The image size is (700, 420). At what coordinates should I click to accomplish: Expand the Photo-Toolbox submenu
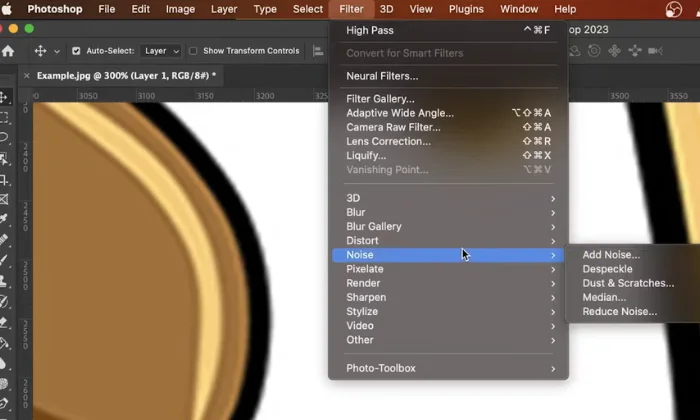pyautogui.click(x=449, y=368)
